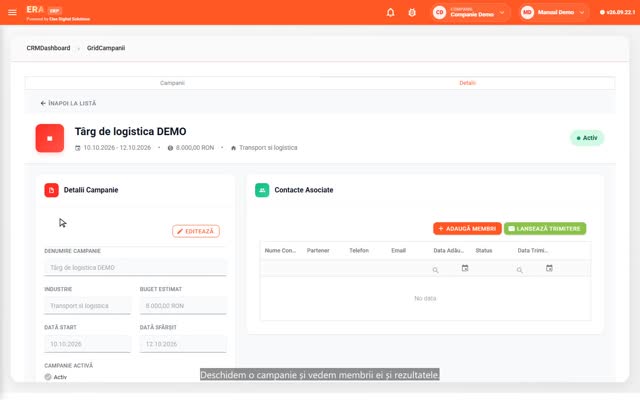Go to CRMDashboard breadcrumb

tap(48, 48)
